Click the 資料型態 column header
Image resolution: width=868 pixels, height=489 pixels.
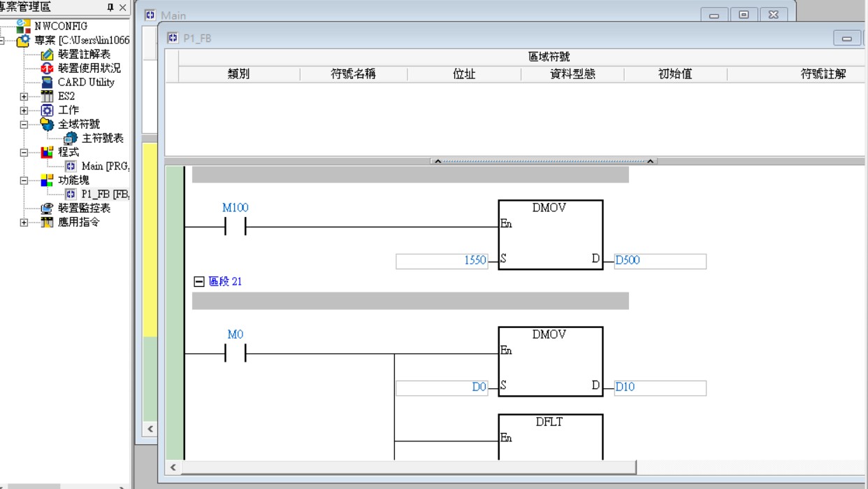point(572,74)
